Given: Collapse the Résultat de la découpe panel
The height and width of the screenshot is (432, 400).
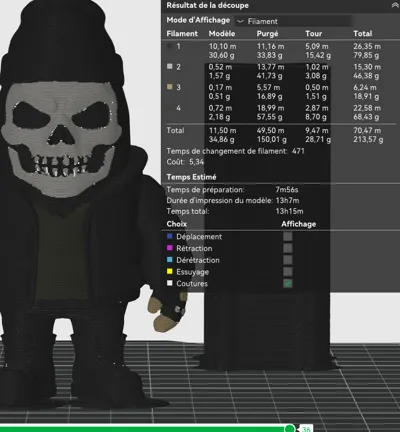Looking at the screenshot, I should click(x=395, y=5).
